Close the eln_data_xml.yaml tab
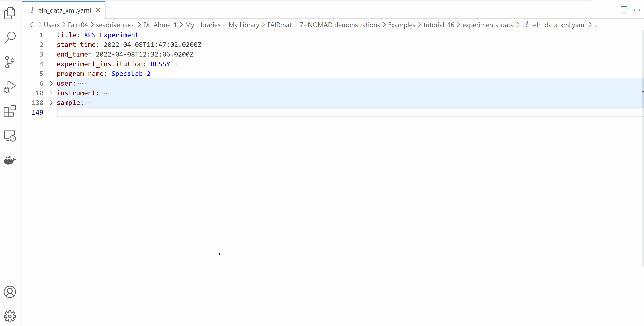 pos(98,10)
